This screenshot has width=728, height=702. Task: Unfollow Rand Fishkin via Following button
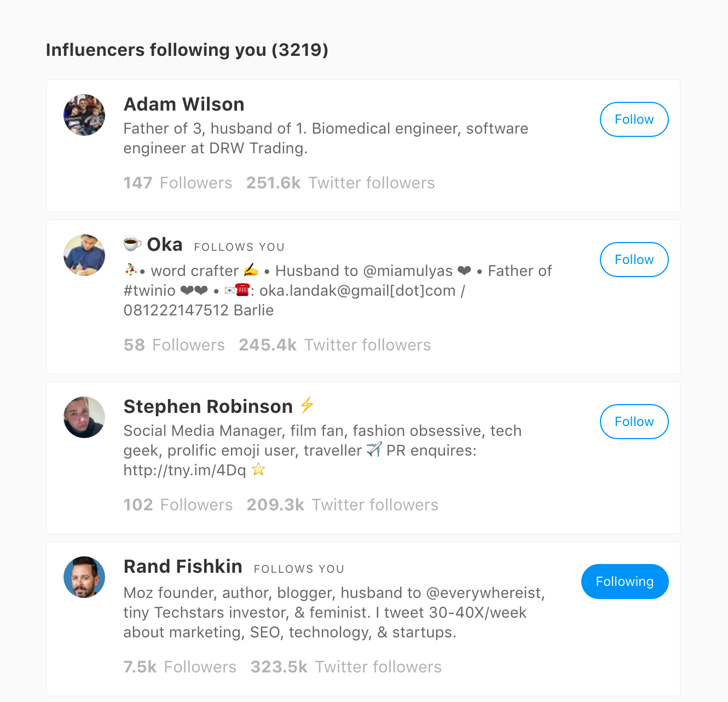(x=625, y=582)
